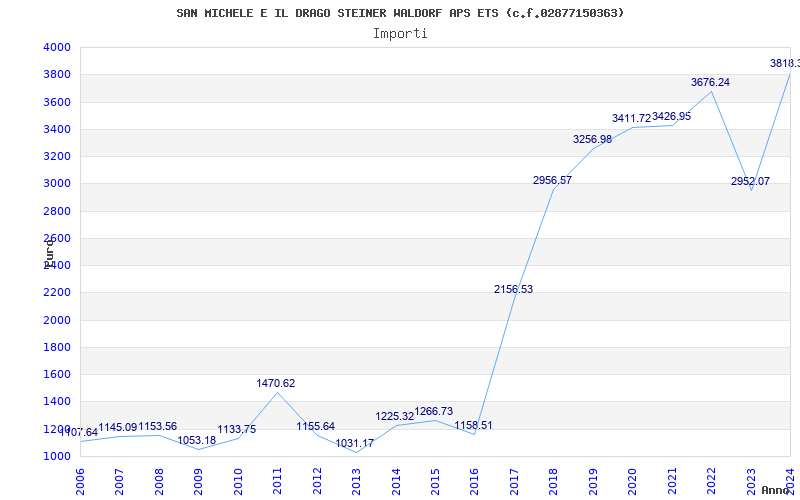Select data label 1155.64
The image size is (800, 500).
click(x=316, y=427)
